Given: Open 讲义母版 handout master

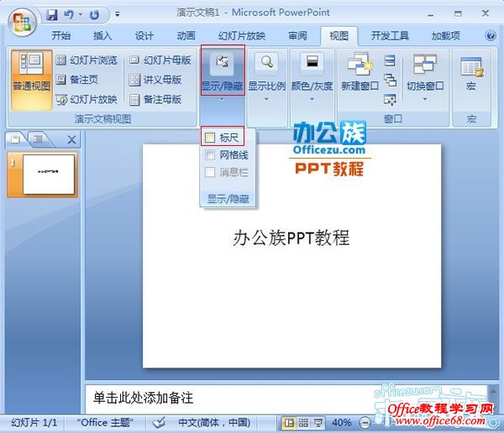Looking at the screenshot, I should click(155, 80).
